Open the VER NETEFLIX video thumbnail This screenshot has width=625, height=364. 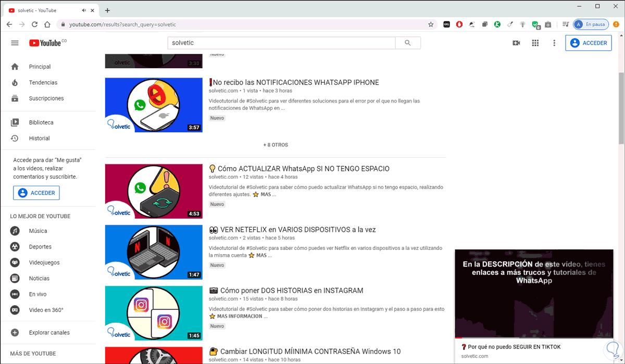[154, 252]
